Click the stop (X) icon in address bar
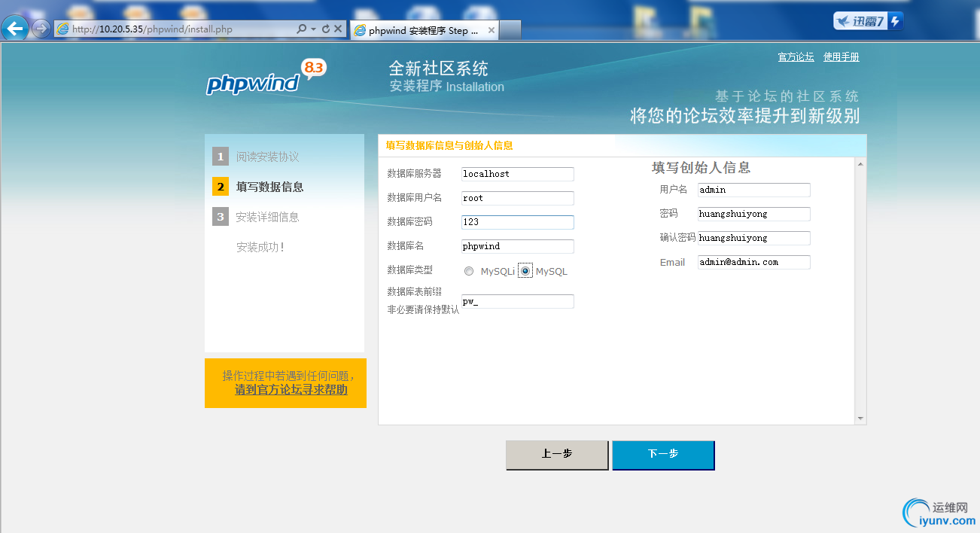980x533 pixels. click(338, 29)
